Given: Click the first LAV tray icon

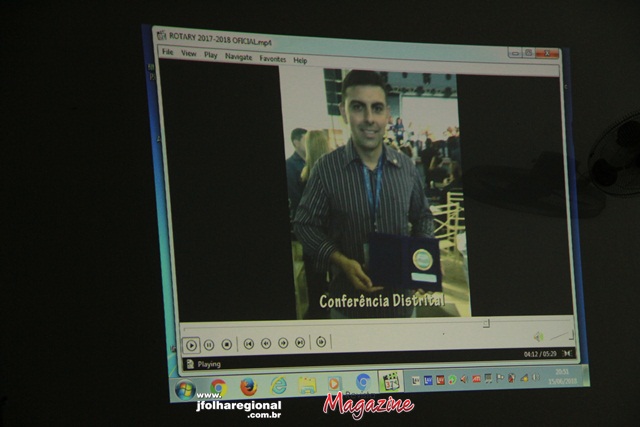Looking at the screenshot, I should (416, 380).
